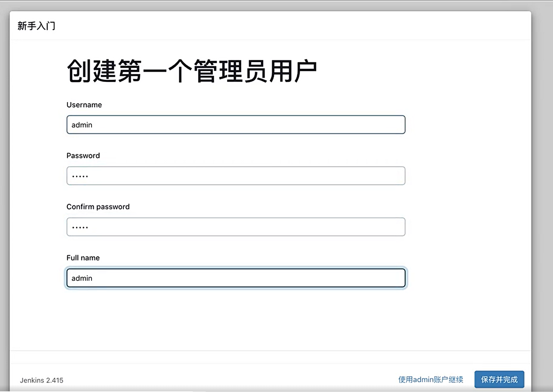Click the Jenkins 2.415 version text
Screen dimensions: 553x392
42,380
